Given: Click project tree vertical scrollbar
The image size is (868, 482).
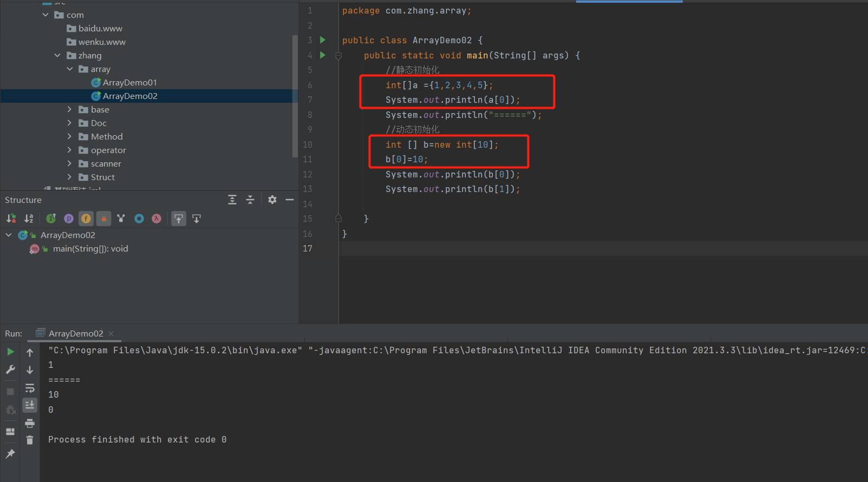Looking at the screenshot, I should pos(295,96).
